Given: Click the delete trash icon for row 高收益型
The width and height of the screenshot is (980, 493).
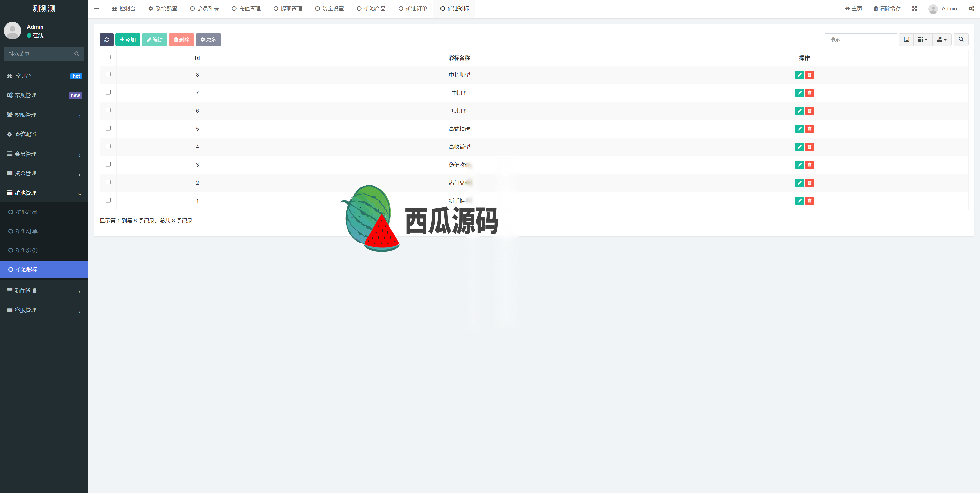Looking at the screenshot, I should tap(810, 147).
